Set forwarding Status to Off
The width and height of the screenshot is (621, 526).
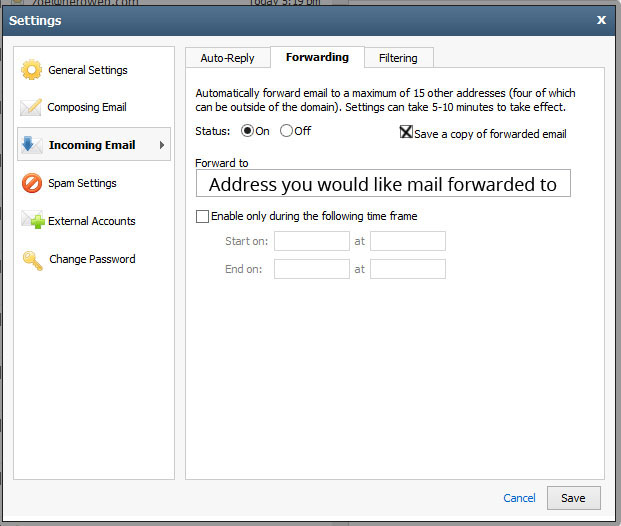pyautogui.click(x=286, y=131)
